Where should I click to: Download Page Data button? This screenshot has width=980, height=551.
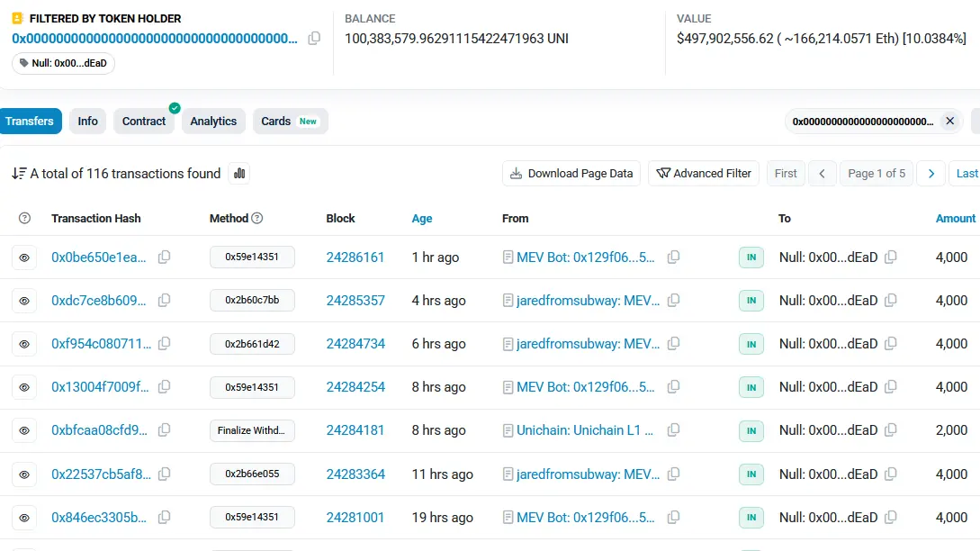(571, 174)
